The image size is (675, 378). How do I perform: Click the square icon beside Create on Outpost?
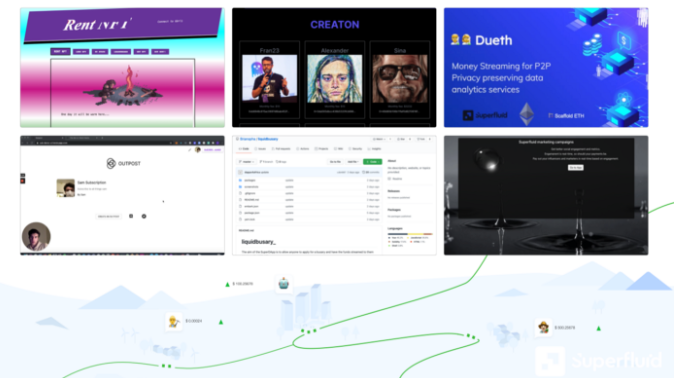tap(131, 216)
